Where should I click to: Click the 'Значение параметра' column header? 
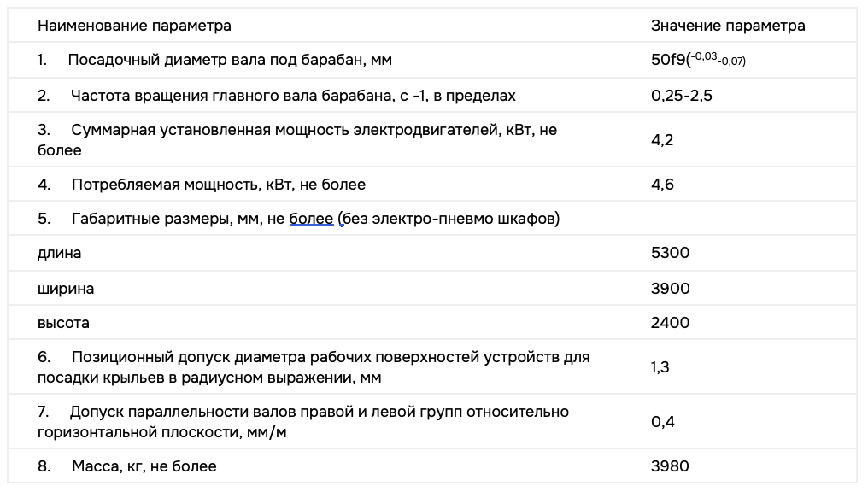point(728,26)
